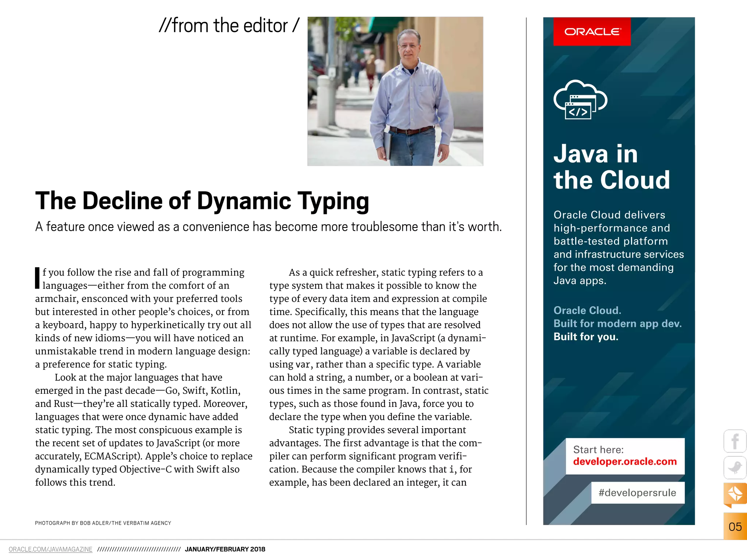747x560 pixels.
Task: Click the white "Built for you." text
Action: pos(586,337)
